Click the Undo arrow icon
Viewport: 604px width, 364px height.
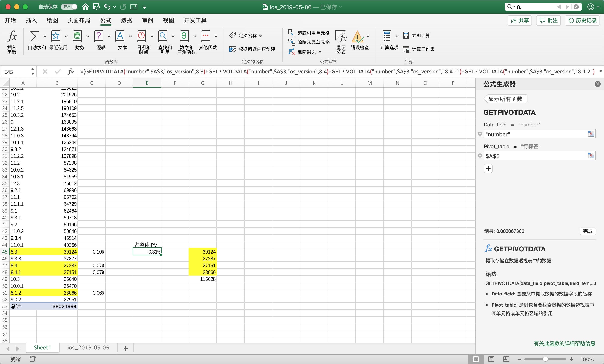[x=107, y=7]
